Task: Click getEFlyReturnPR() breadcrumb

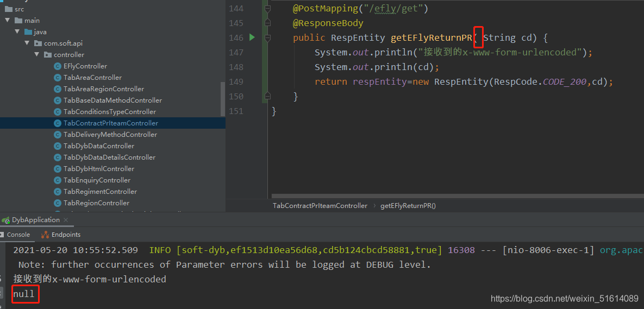Action: pos(408,206)
